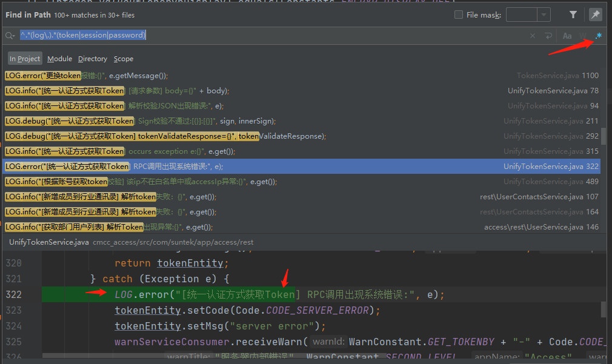Select result UnifyTokenService.java 292
Image resolution: width=612 pixels, height=364 pixels.
[301, 136]
